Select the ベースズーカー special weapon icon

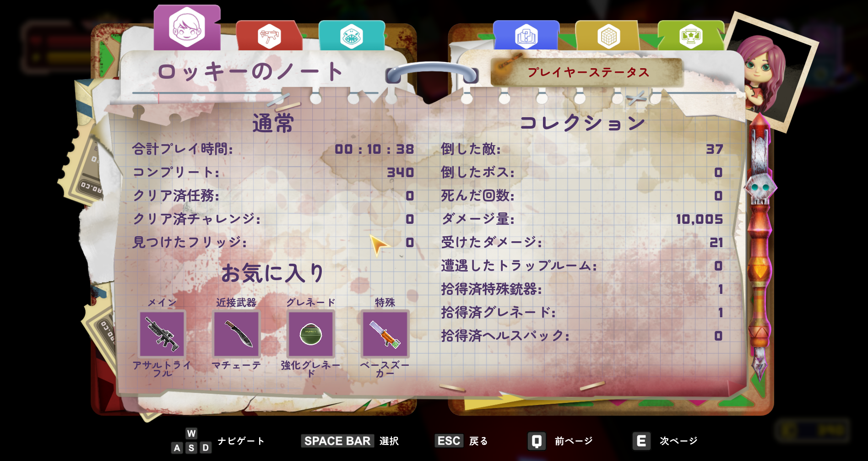(385, 334)
